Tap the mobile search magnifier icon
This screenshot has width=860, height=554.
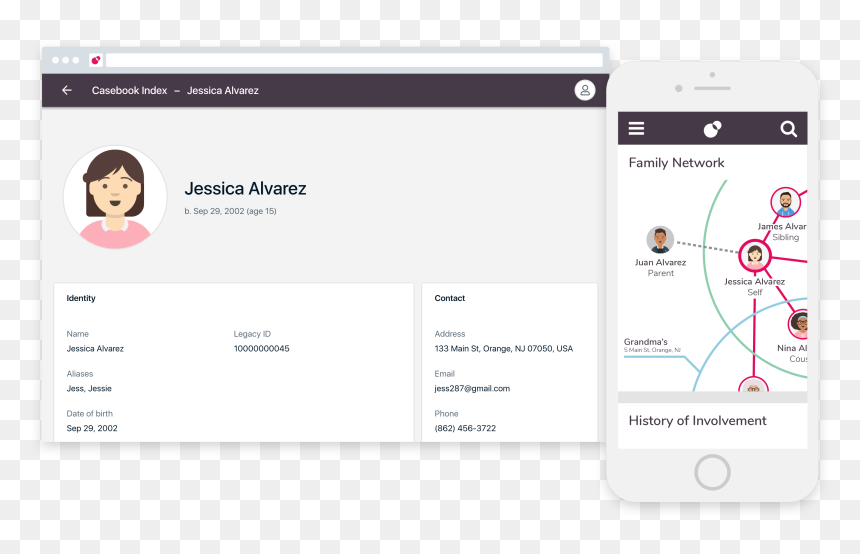788,129
